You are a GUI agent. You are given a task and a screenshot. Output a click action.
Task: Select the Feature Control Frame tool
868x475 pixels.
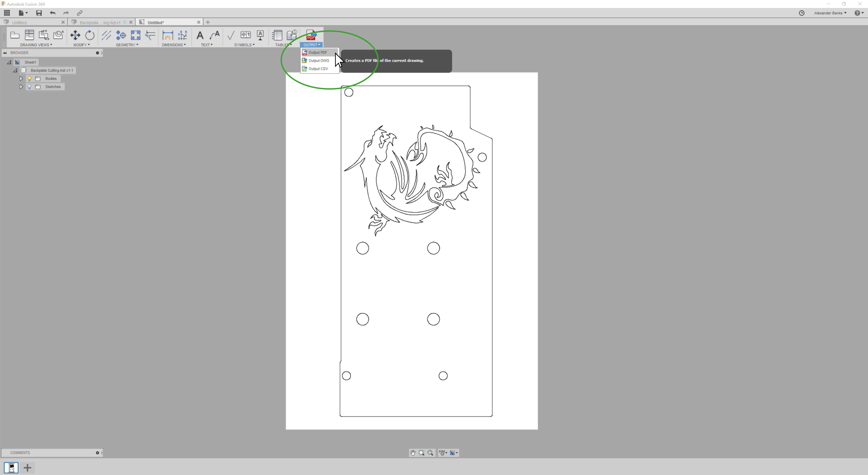point(246,35)
